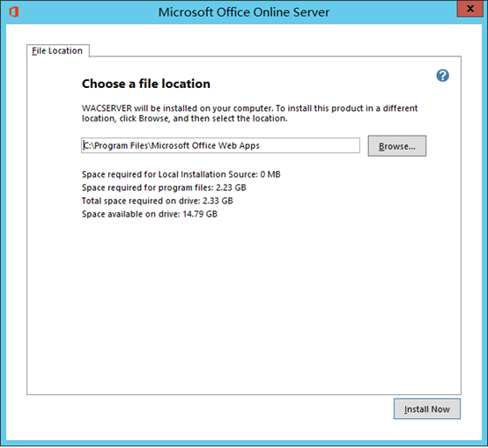This screenshot has width=488, height=448.
Task: Click the 'Choose a file location' heading
Action: 146,84
